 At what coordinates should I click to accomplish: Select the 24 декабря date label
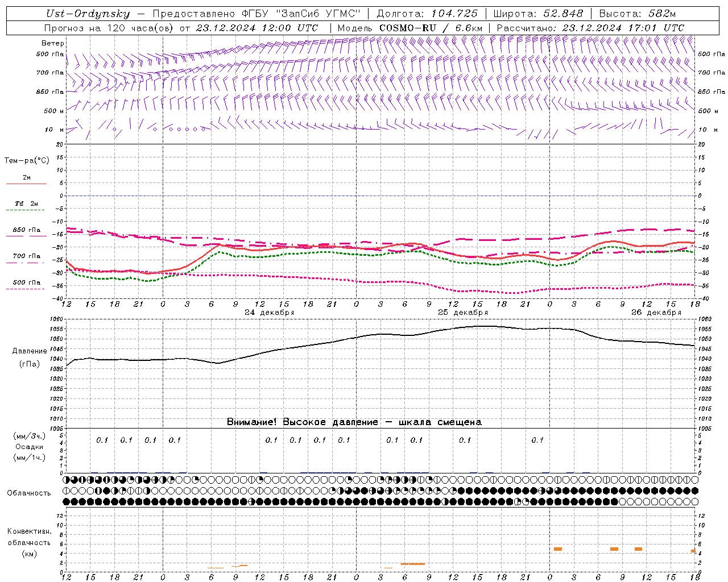point(269,313)
